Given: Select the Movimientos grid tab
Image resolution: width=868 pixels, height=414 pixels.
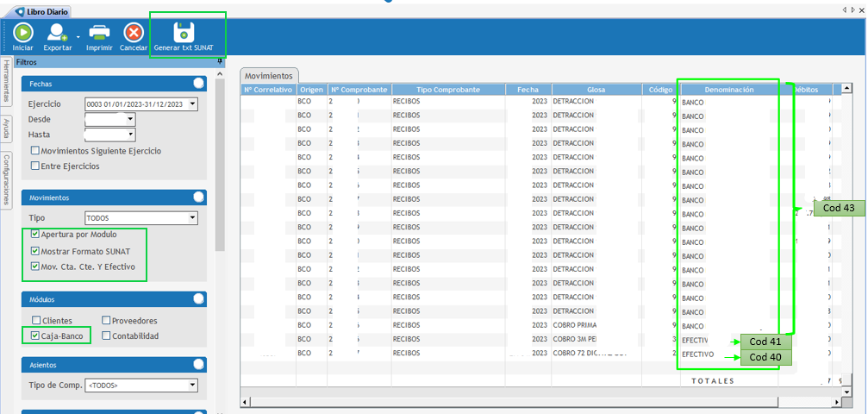Looking at the screenshot, I should tap(268, 75).
